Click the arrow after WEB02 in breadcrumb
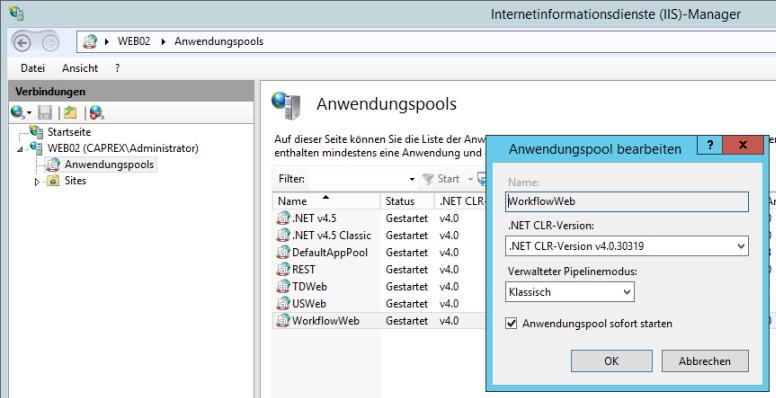 [x=163, y=42]
